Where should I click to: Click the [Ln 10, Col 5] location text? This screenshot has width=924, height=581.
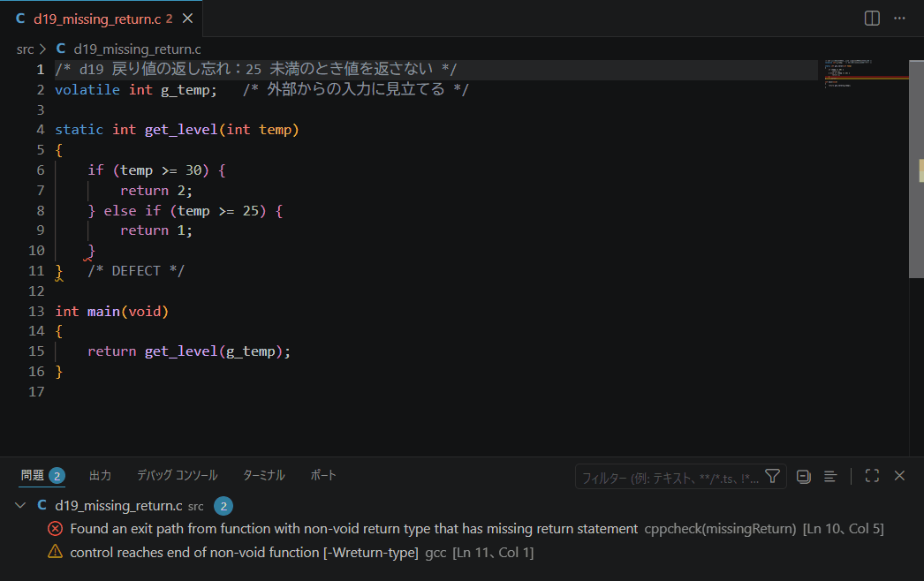pyautogui.click(x=844, y=529)
